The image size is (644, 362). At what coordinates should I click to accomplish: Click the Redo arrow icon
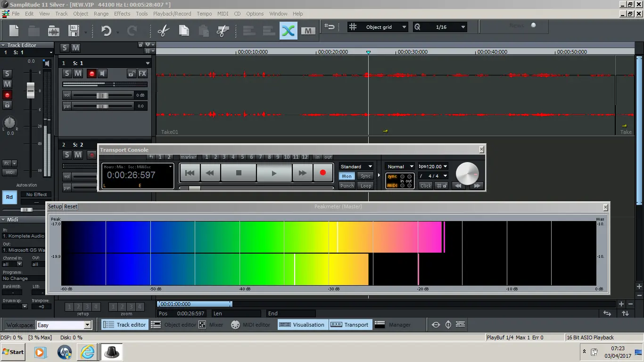click(132, 31)
